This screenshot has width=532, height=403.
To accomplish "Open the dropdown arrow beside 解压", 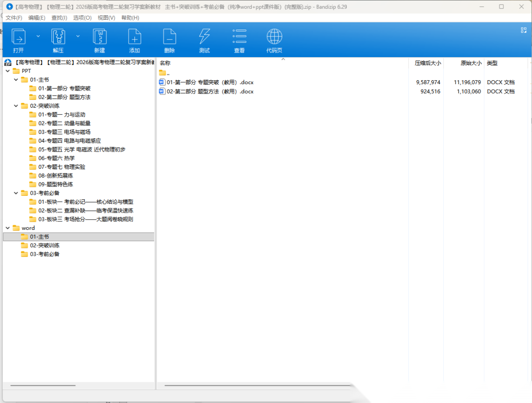I will (78, 36).
